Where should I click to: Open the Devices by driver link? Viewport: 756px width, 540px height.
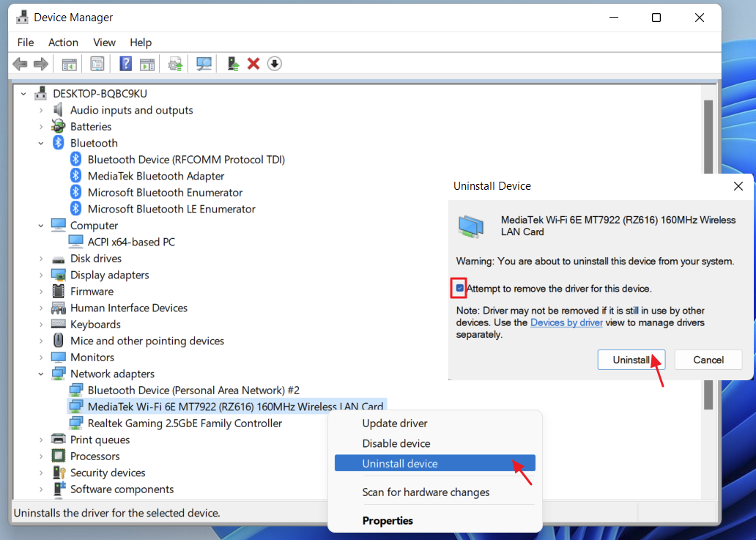tap(566, 322)
